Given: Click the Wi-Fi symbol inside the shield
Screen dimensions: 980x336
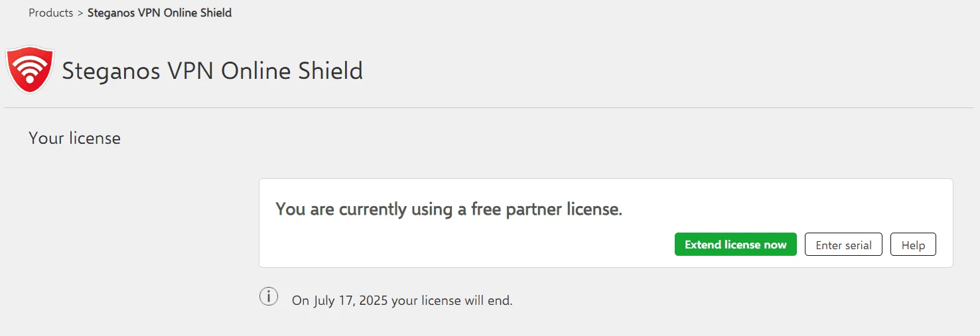Looking at the screenshot, I should [x=30, y=66].
